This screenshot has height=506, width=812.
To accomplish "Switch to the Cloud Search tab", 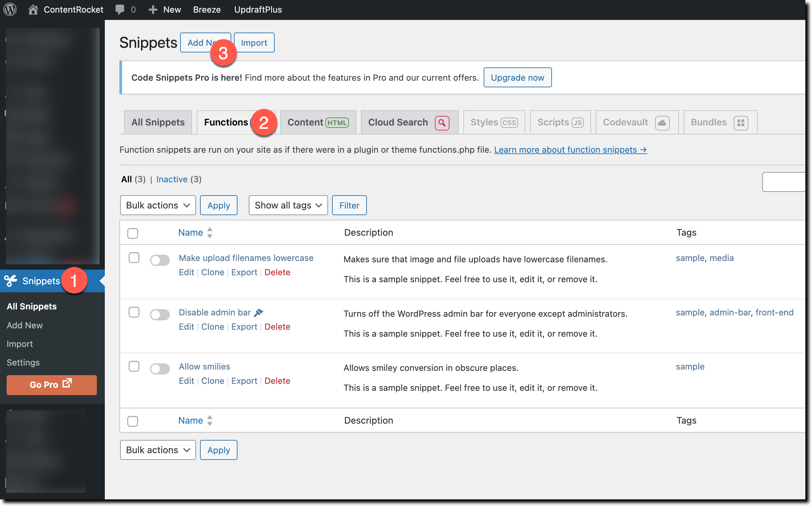I will (x=410, y=122).
